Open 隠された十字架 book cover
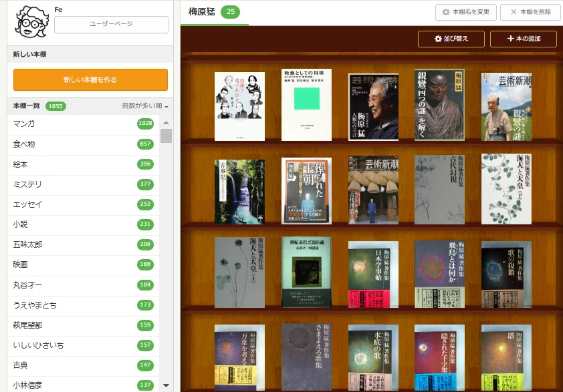 [439, 357]
